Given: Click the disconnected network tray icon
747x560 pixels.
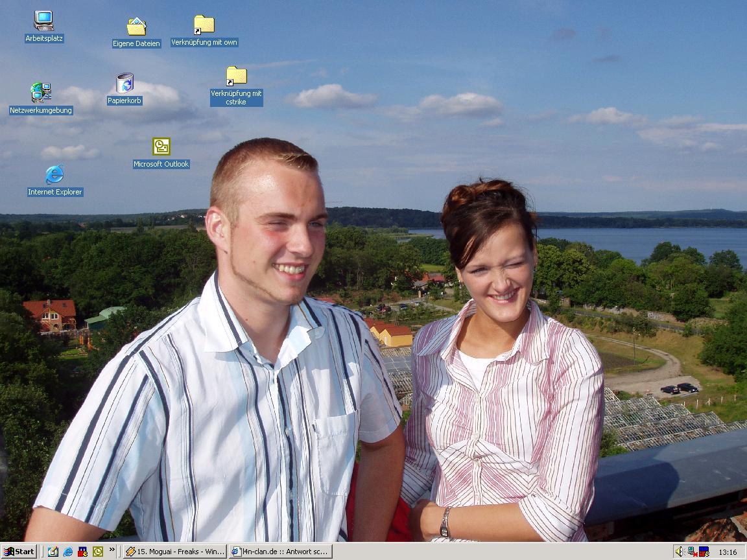Looking at the screenshot, I should tap(692, 552).
